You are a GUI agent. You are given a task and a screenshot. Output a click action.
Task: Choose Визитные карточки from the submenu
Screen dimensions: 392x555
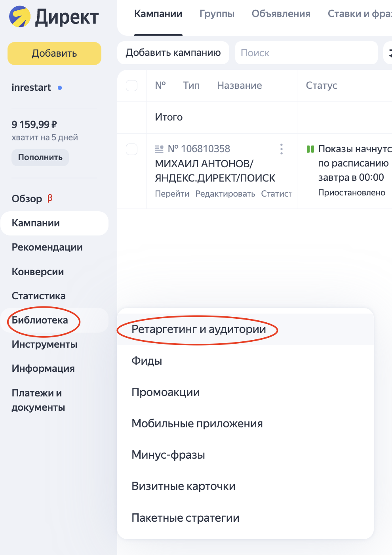(x=245, y=486)
